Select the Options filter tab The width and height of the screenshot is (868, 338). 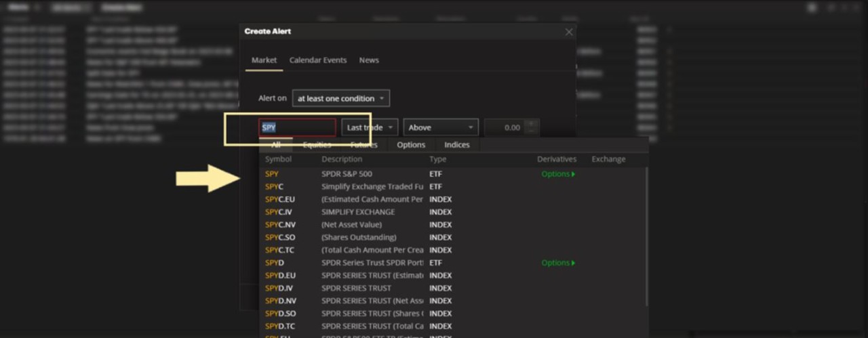tap(411, 145)
